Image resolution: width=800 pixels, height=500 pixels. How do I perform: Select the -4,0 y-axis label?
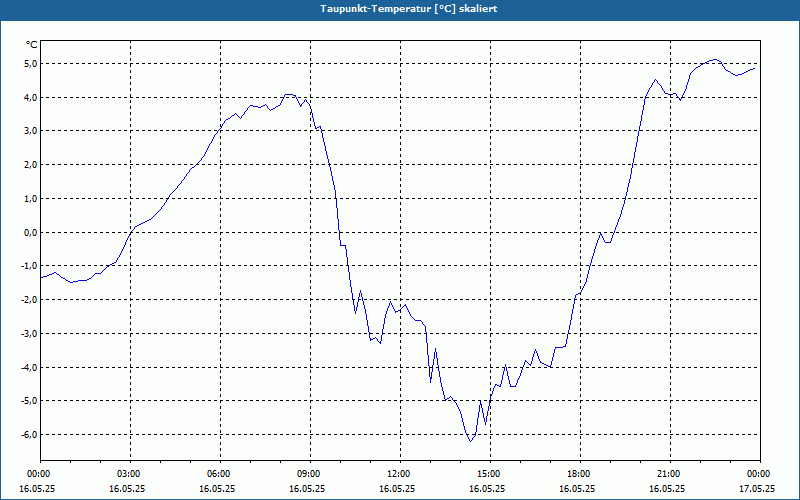tap(29, 367)
